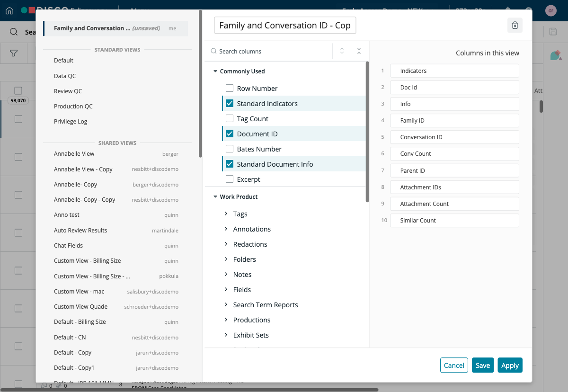Image resolution: width=568 pixels, height=392 pixels.
Task: Select the Conversation ID column entry
Action: (x=454, y=137)
